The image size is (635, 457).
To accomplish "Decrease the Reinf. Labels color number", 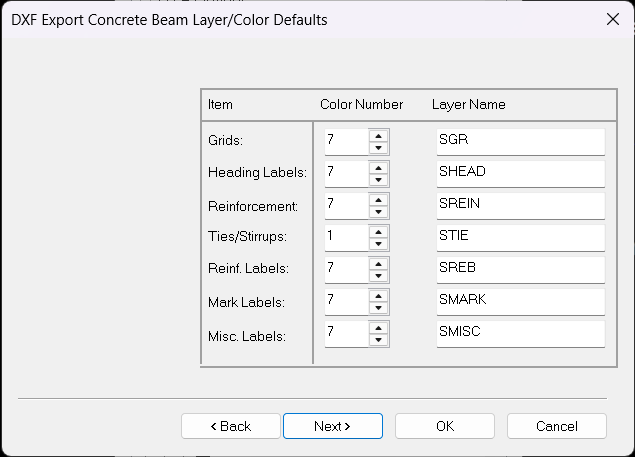I will pos(379,276).
